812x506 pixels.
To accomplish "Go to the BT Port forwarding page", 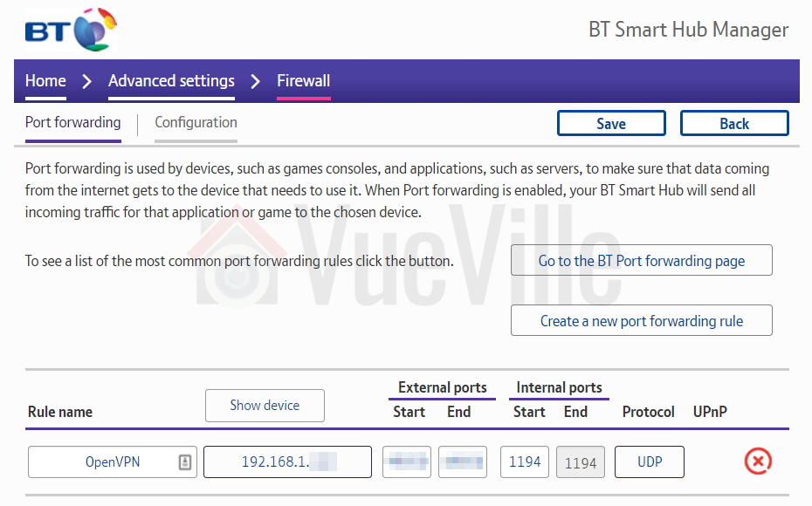I will 641,261.
